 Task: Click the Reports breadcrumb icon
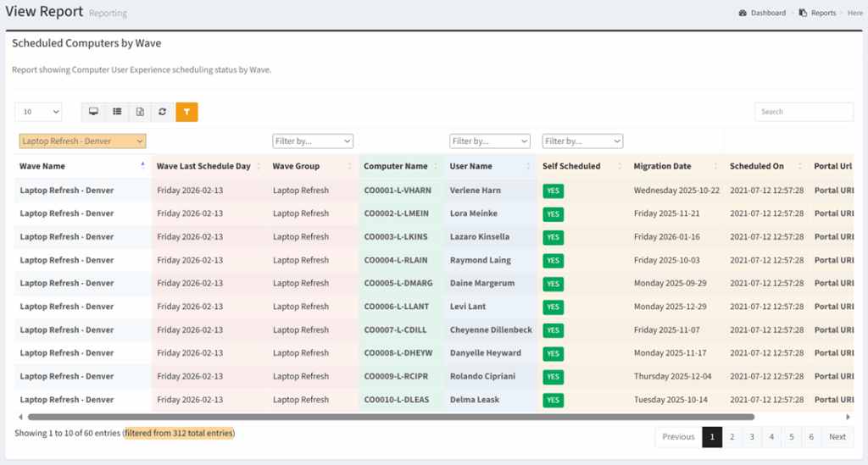tap(803, 13)
